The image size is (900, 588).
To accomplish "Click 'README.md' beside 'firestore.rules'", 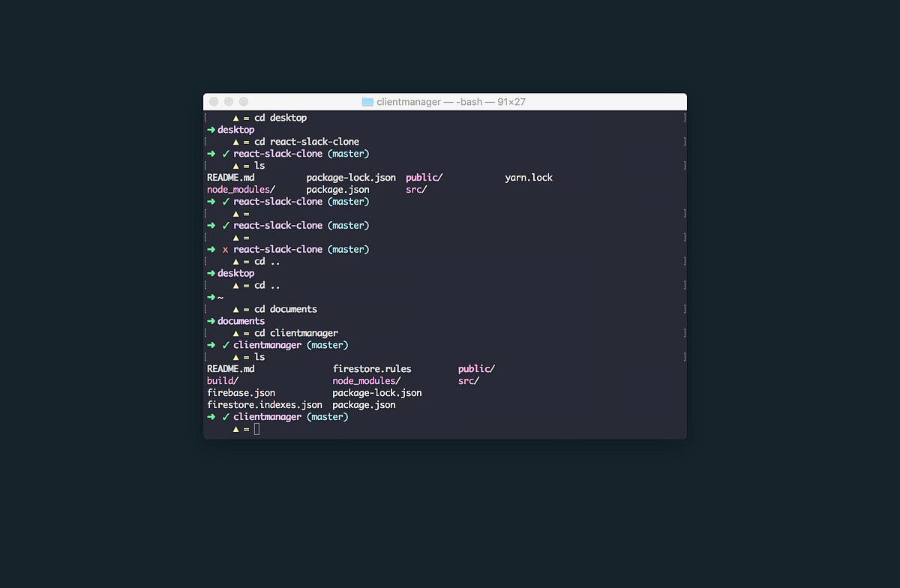I will pyautogui.click(x=231, y=369).
